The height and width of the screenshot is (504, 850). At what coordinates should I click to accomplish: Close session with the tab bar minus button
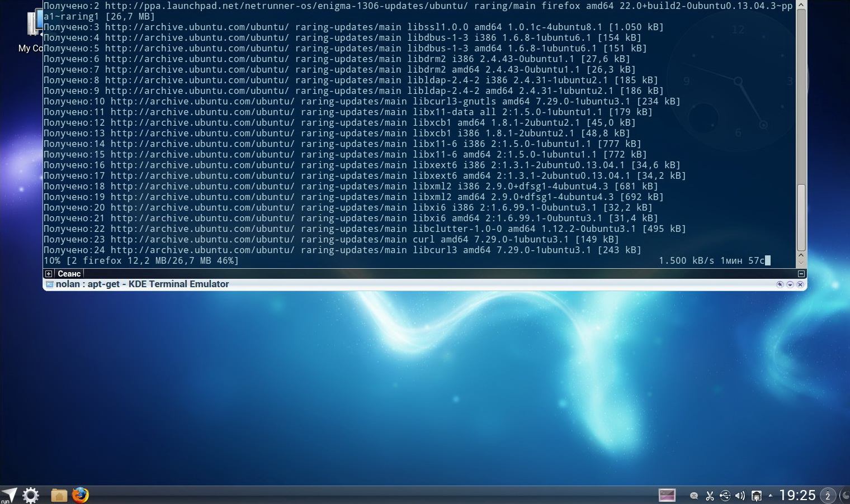801,274
